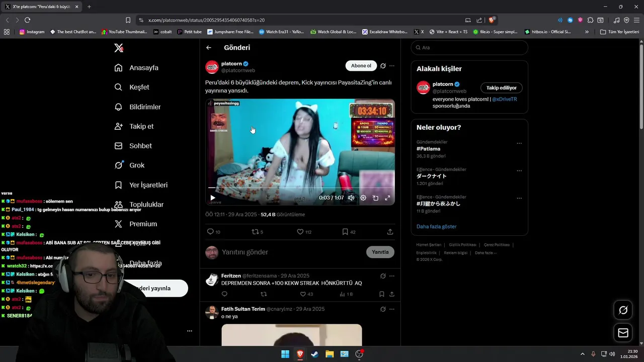Click Daha fazla göster link
This screenshot has height=362, width=644.
pos(436,226)
